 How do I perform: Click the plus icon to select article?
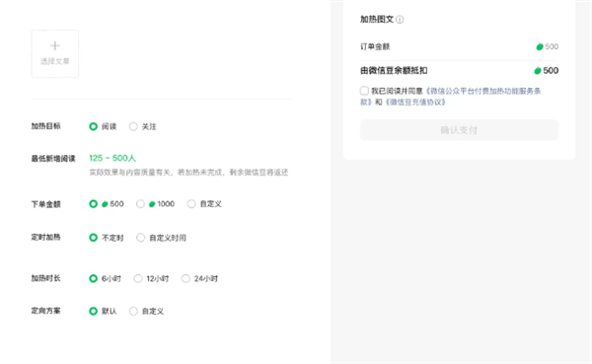click(x=55, y=45)
